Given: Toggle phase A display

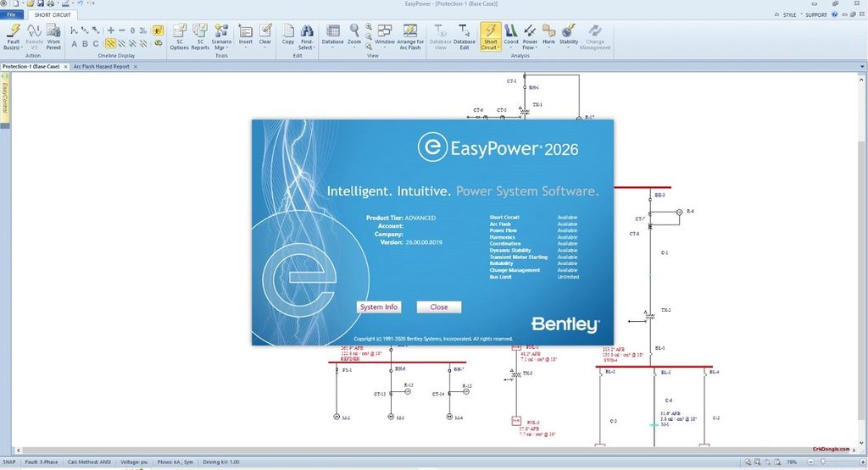Looking at the screenshot, I should 75,44.
